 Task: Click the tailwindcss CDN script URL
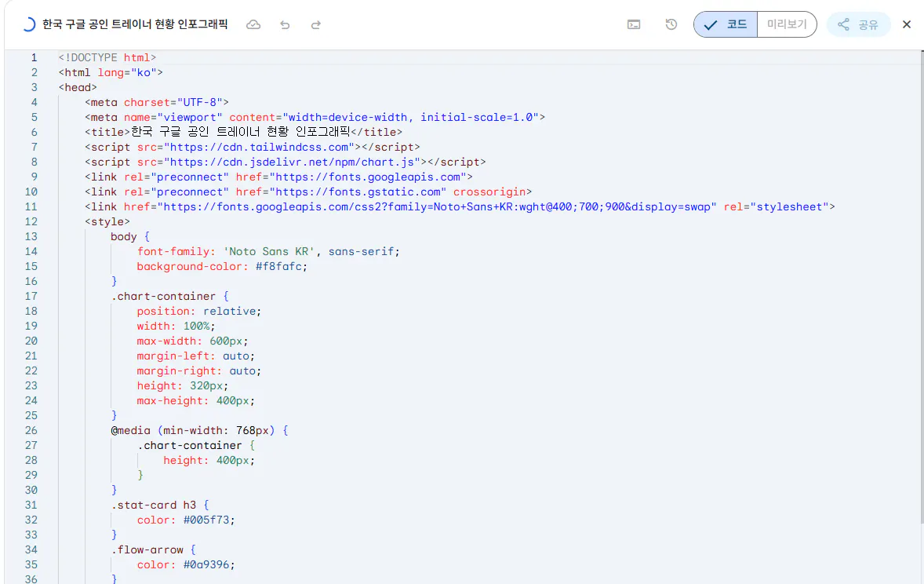click(x=259, y=147)
